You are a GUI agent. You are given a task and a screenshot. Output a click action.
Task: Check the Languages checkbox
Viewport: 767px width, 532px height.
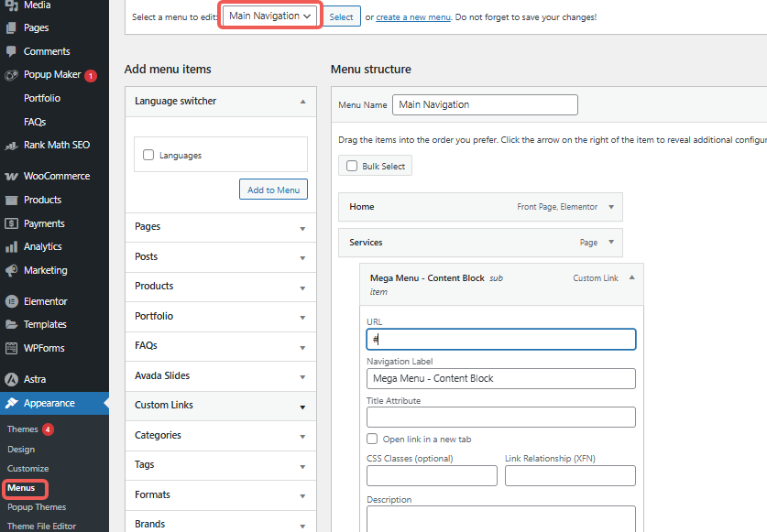click(148, 156)
